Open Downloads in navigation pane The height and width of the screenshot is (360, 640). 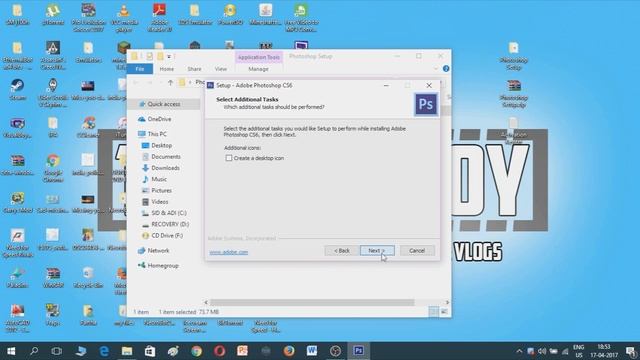165,168
